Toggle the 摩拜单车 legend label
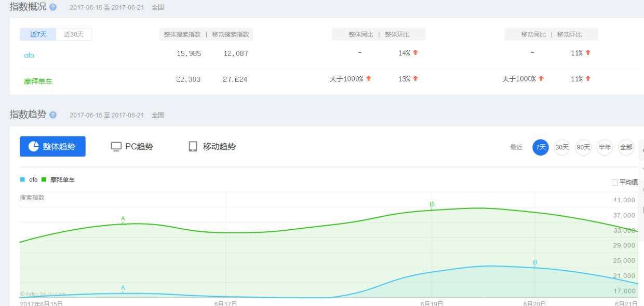644x306 pixels. (x=62, y=180)
